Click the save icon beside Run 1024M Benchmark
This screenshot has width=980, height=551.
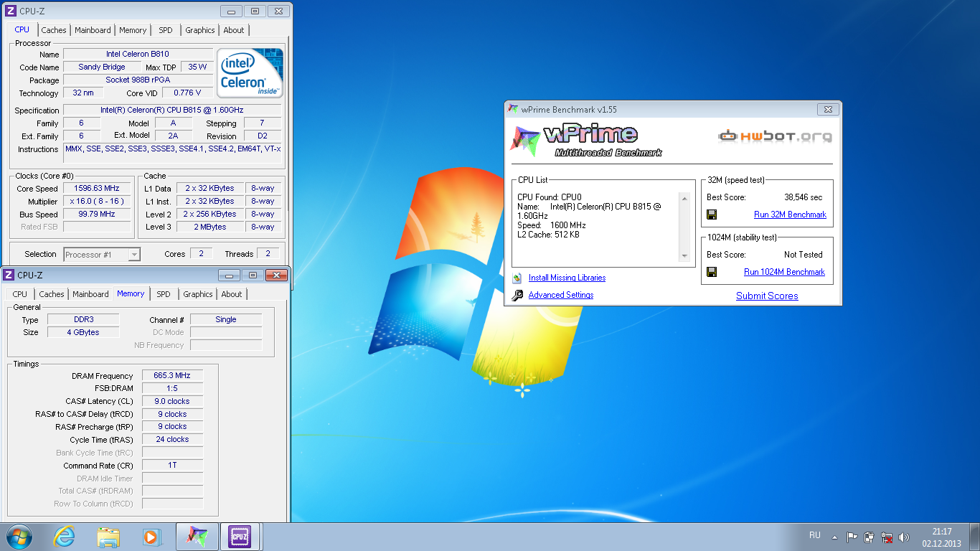(x=712, y=272)
